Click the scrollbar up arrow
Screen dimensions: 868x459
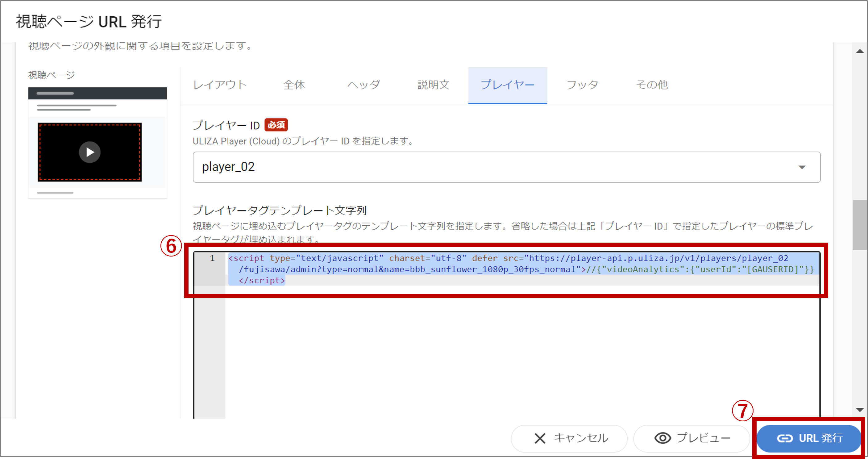pos(860,51)
